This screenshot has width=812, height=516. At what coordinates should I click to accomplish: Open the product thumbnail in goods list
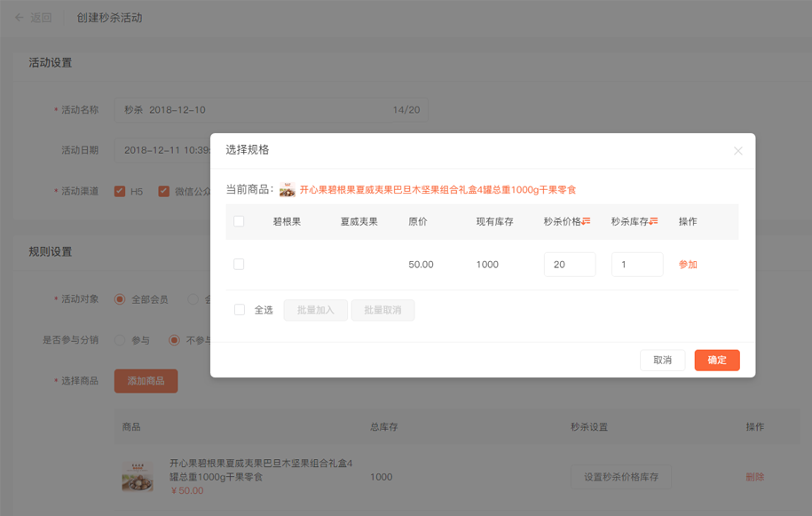click(138, 477)
